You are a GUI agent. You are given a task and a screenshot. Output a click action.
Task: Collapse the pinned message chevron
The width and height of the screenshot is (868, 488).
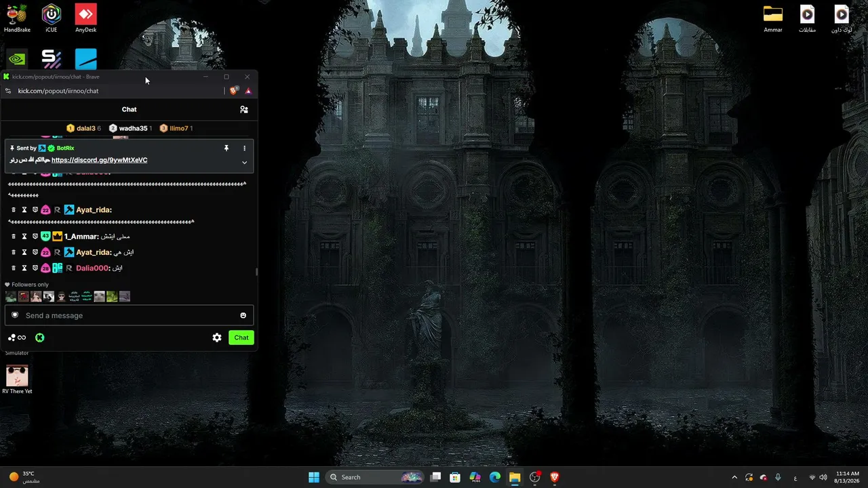point(244,163)
